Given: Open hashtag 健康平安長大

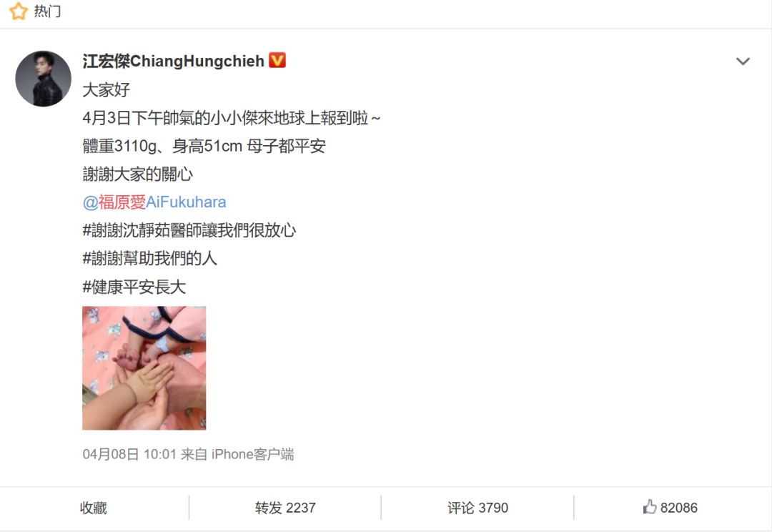Looking at the screenshot, I should [x=134, y=287].
